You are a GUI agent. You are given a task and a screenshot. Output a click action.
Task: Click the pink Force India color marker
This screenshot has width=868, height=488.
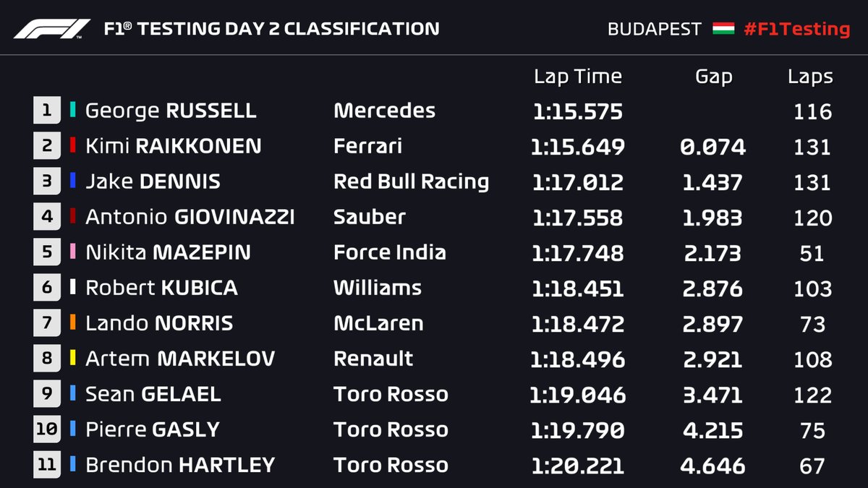point(72,252)
